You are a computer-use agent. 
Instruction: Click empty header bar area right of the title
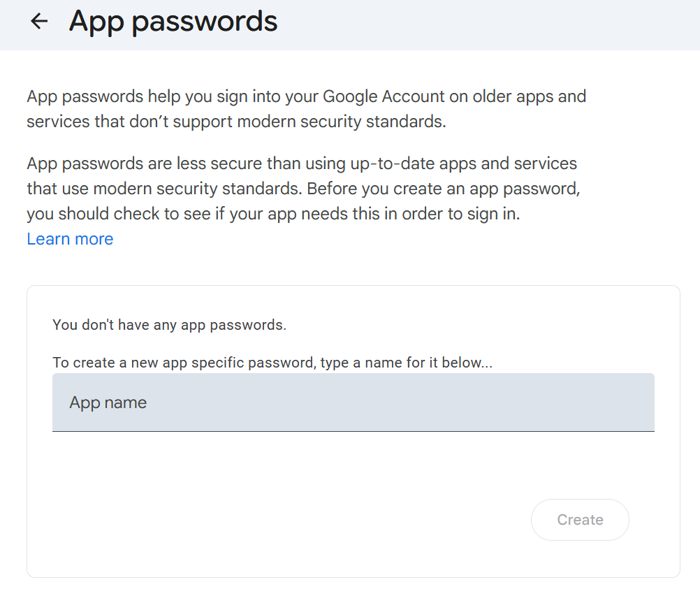coord(489,24)
